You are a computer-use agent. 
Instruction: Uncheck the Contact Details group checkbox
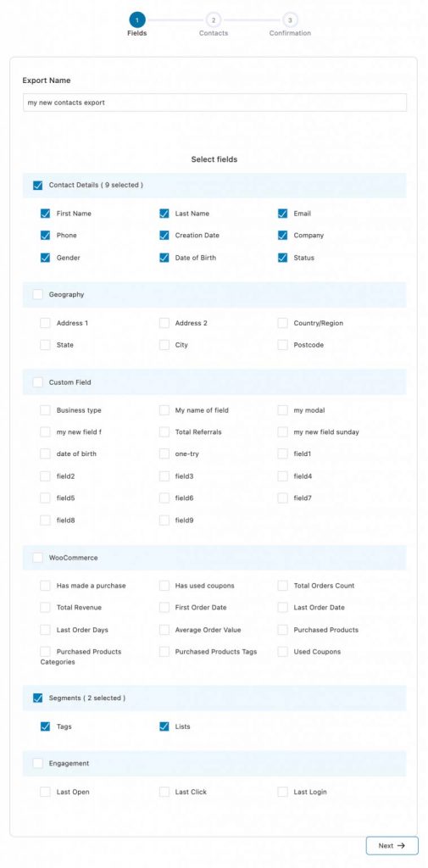[x=37, y=186]
